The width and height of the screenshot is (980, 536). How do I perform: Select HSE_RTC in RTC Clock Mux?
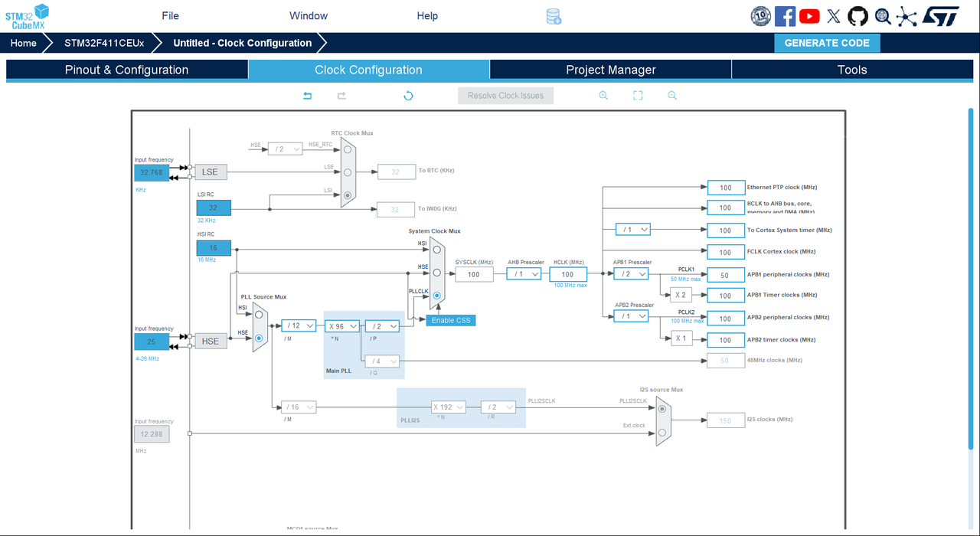[348, 149]
